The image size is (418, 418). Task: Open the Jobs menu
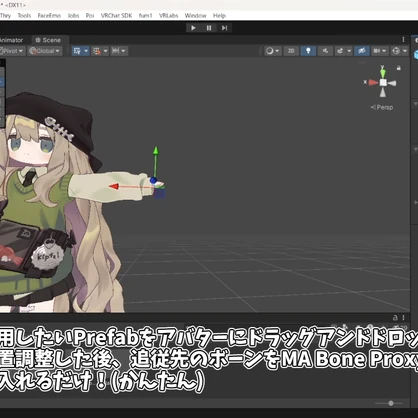tap(73, 16)
